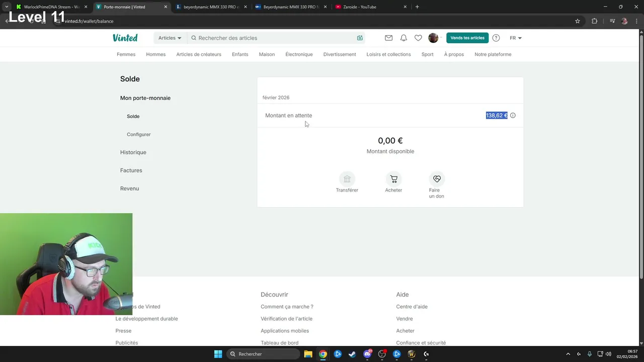
Task: Click the highlighted 138,62 € amount
Action: pos(497,115)
